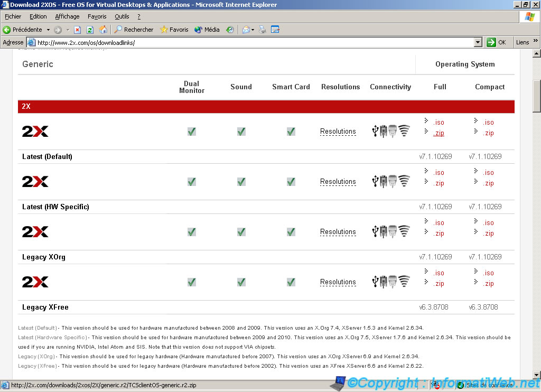Open the address bar dropdown list

point(478,42)
